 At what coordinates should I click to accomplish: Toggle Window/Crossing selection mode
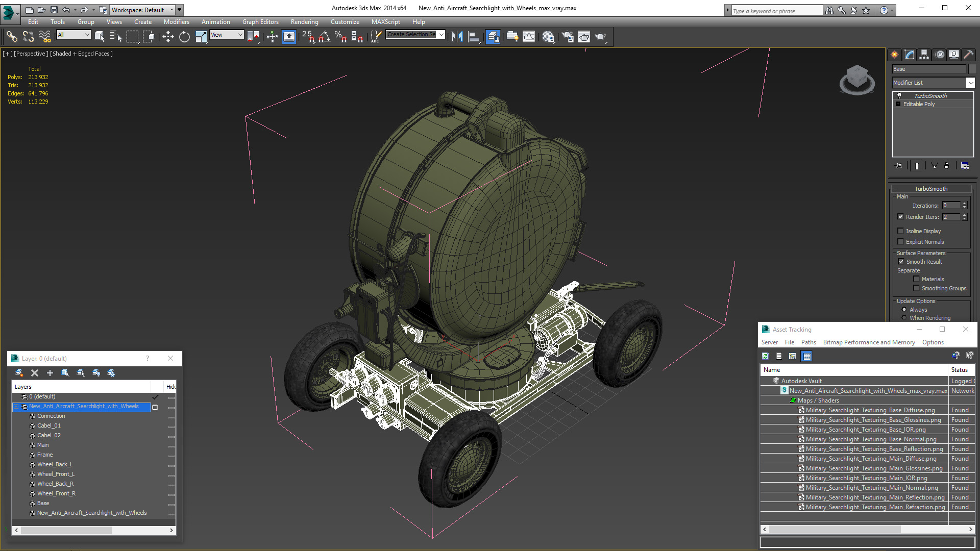pos(149,36)
